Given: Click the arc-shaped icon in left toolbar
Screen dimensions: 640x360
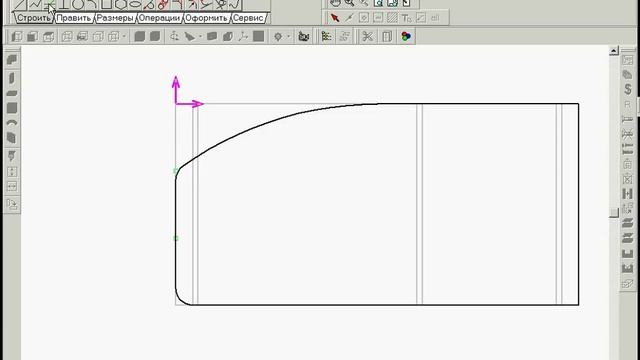Looking at the screenshot, I should (x=12, y=123).
